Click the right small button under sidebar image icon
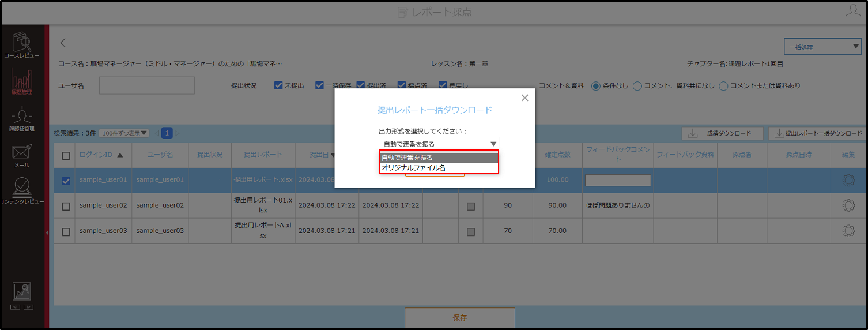Screen dimensions: 868x330 tap(28, 307)
